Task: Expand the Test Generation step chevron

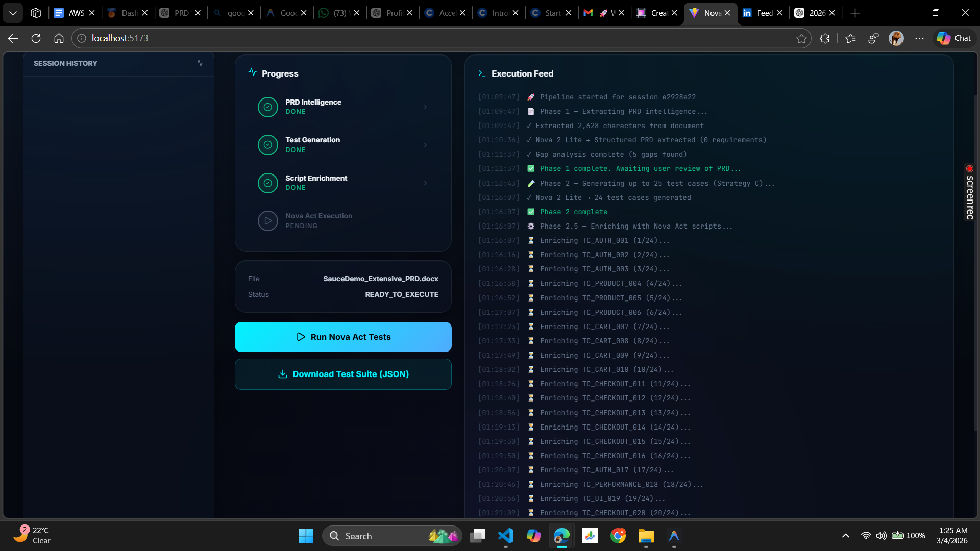Action: point(425,145)
